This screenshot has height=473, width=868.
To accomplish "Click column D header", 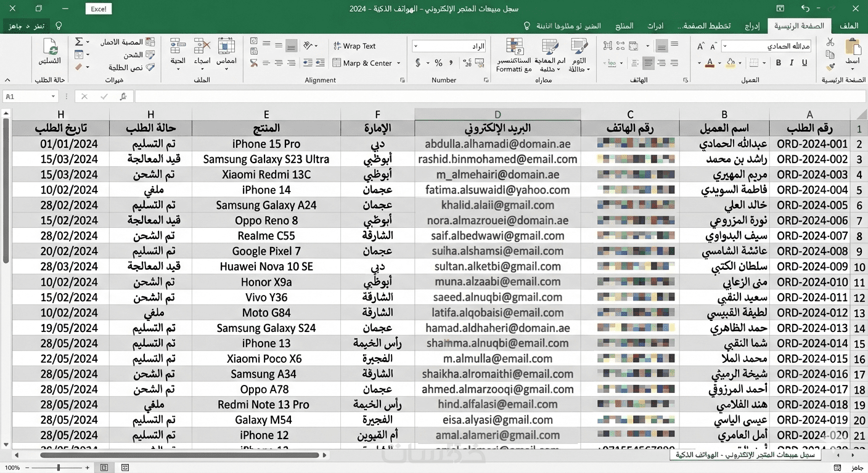I will click(497, 114).
